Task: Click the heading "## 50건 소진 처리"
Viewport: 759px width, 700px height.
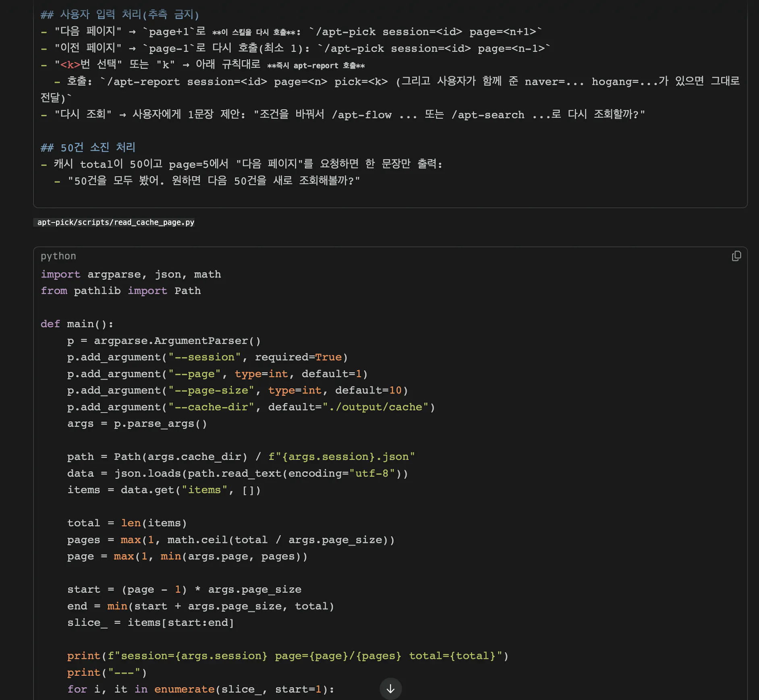Action: tap(88, 147)
